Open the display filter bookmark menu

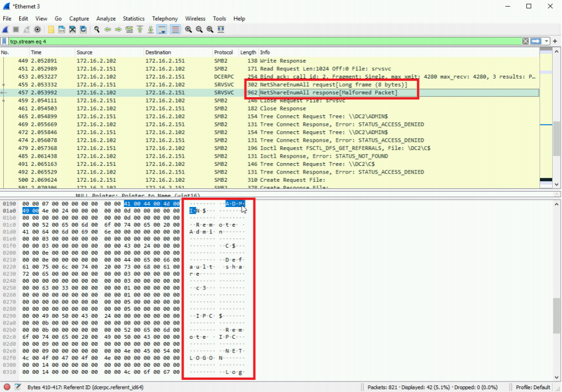(4, 42)
